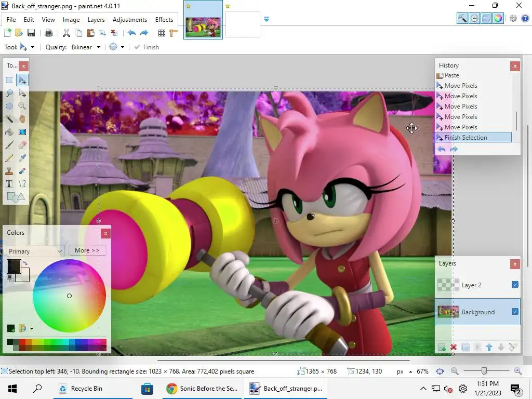Show hidden system tray icons chevron
Screen dimensions: 532x399
click(x=423, y=389)
